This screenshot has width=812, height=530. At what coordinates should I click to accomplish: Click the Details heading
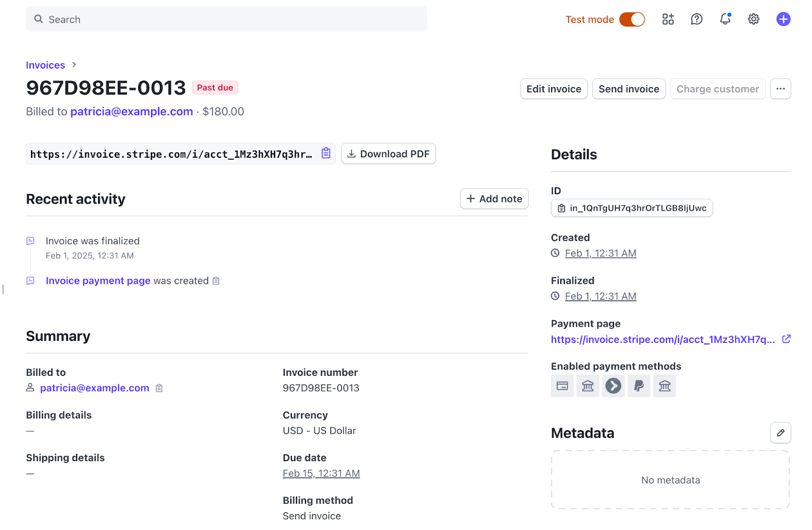pos(574,155)
